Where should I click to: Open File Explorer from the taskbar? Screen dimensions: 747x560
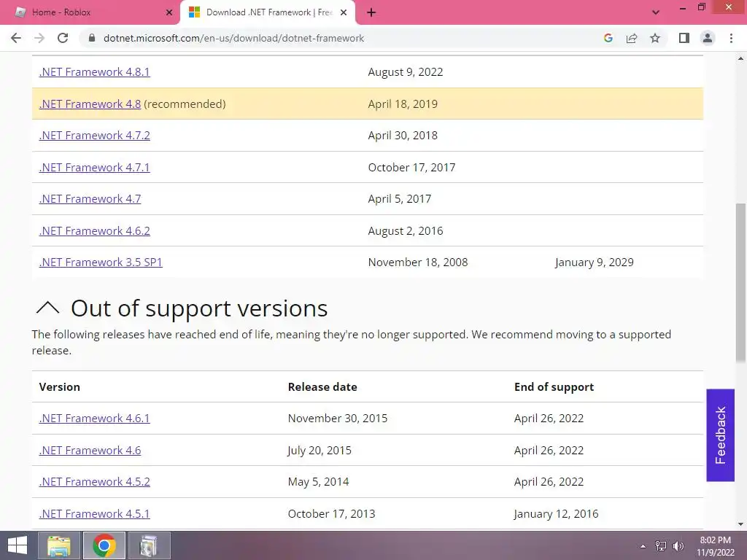[x=59, y=545]
